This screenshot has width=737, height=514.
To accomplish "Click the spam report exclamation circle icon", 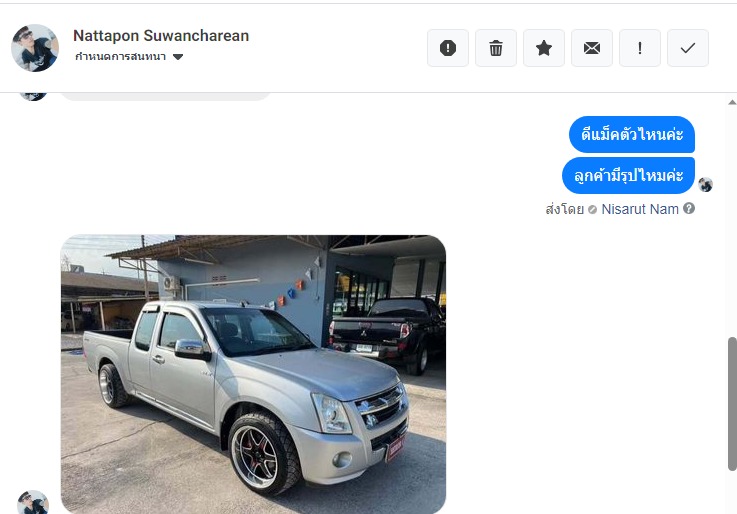I will tap(447, 48).
